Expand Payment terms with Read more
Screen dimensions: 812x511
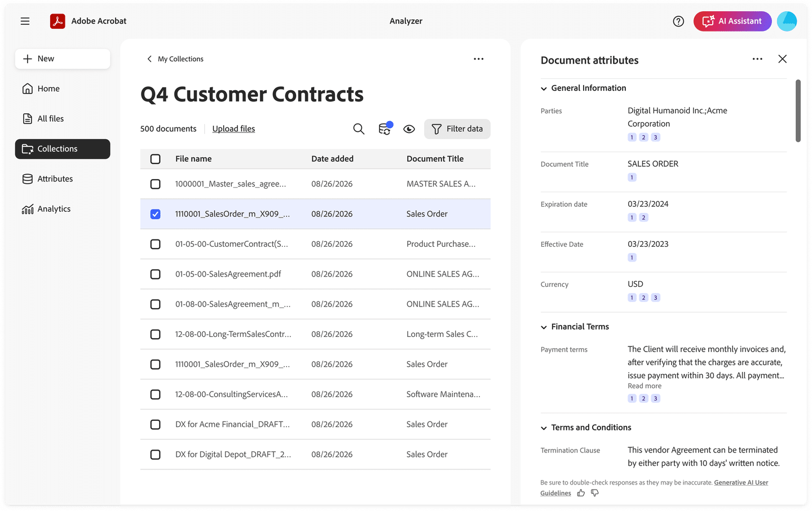[x=645, y=386]
